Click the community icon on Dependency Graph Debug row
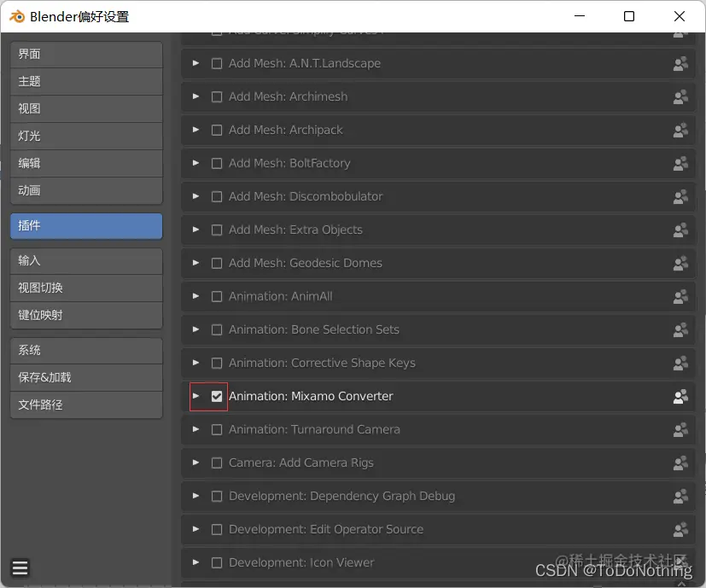Screen dimensions: 706x588 [680, 497]
